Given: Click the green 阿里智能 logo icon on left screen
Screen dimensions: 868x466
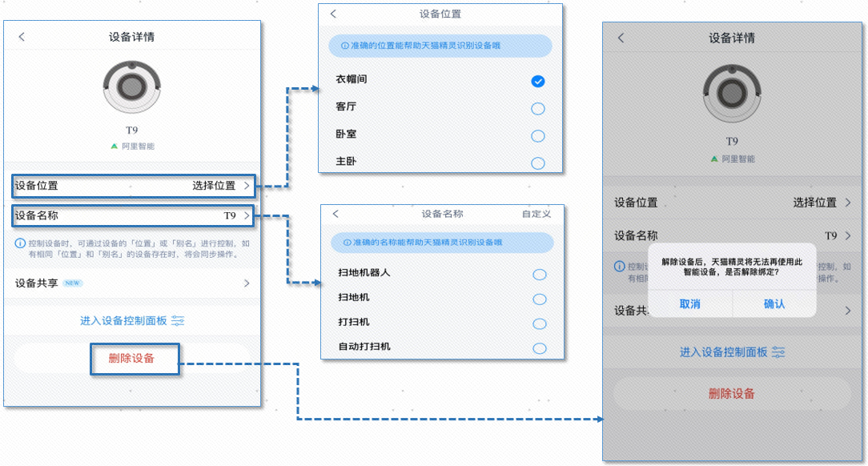Looking at the screenshot, I should point(114,147).
